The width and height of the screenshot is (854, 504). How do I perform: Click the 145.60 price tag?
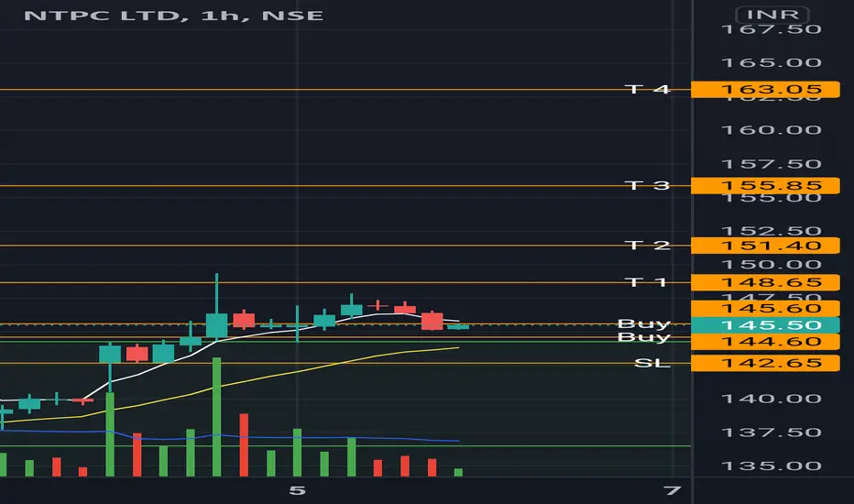click(765, 309)
